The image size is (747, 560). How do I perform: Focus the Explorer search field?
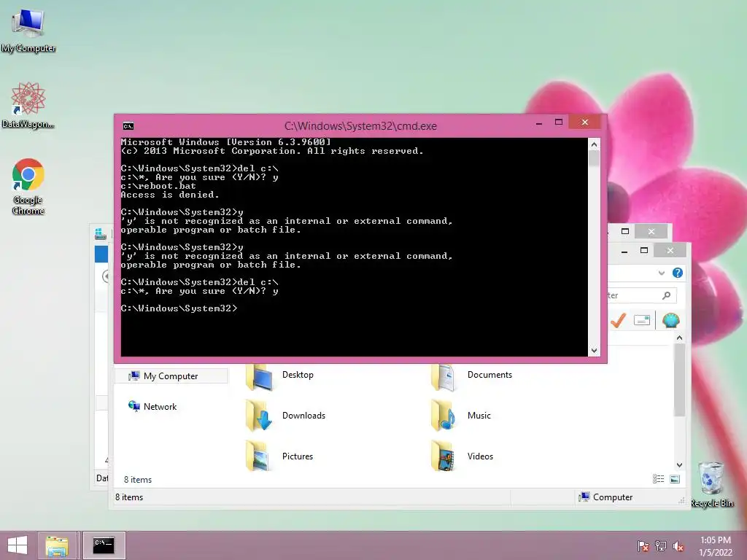(x=641, y=295)
